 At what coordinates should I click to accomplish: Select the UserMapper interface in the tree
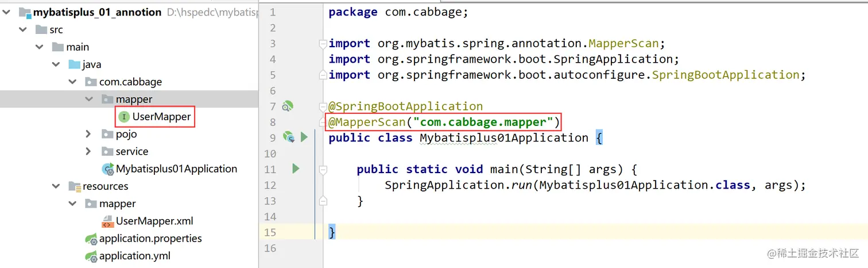click(161, 117)
